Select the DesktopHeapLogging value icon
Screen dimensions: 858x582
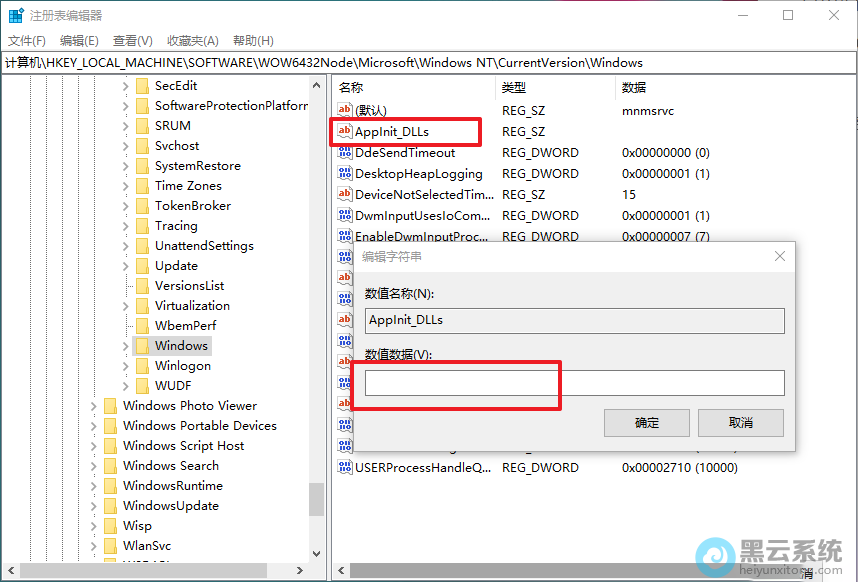345,174
